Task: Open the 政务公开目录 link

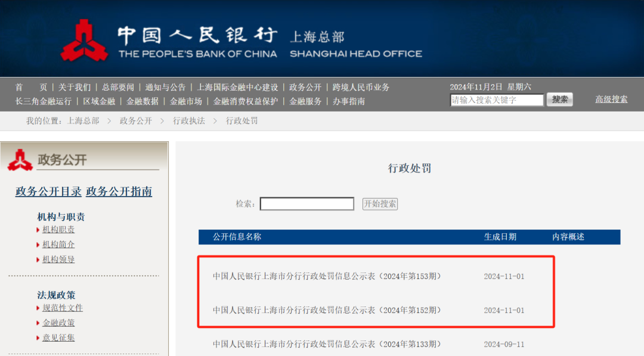Action: point(48,191)
